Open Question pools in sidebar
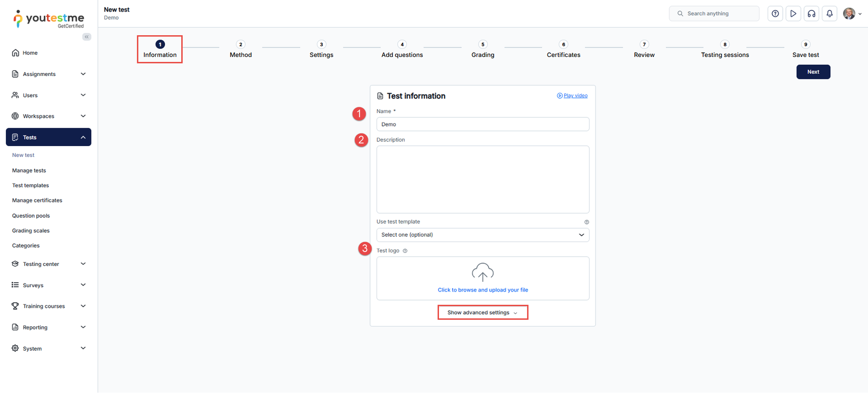This screenshot has width=868, height=393. coord(31,216)
